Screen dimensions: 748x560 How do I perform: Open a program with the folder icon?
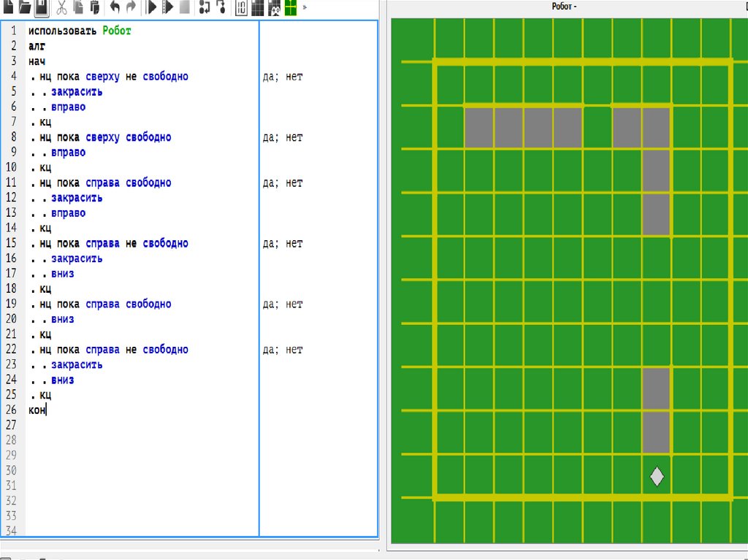click(x=25, y=7)
